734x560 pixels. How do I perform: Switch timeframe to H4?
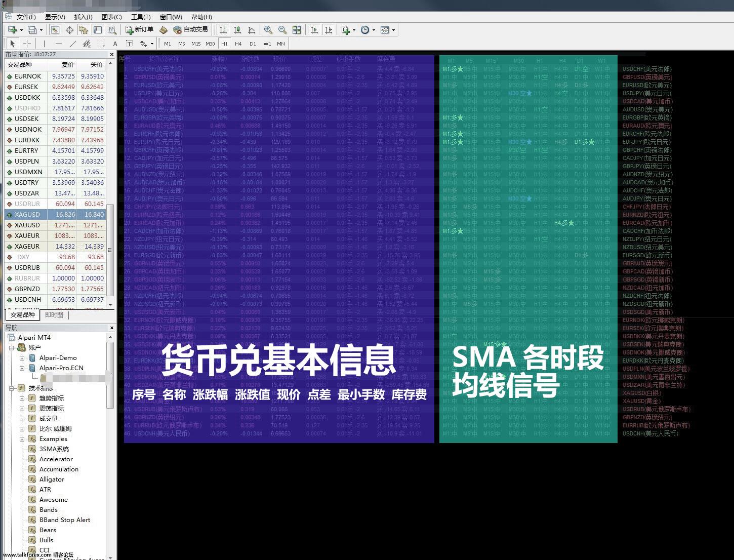[238, 44]
